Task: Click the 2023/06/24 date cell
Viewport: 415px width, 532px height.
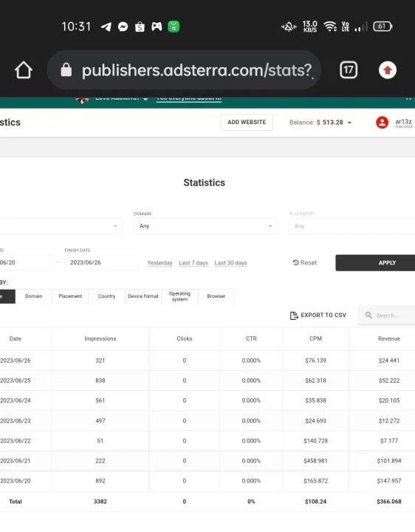Action: tap(16, 400)
